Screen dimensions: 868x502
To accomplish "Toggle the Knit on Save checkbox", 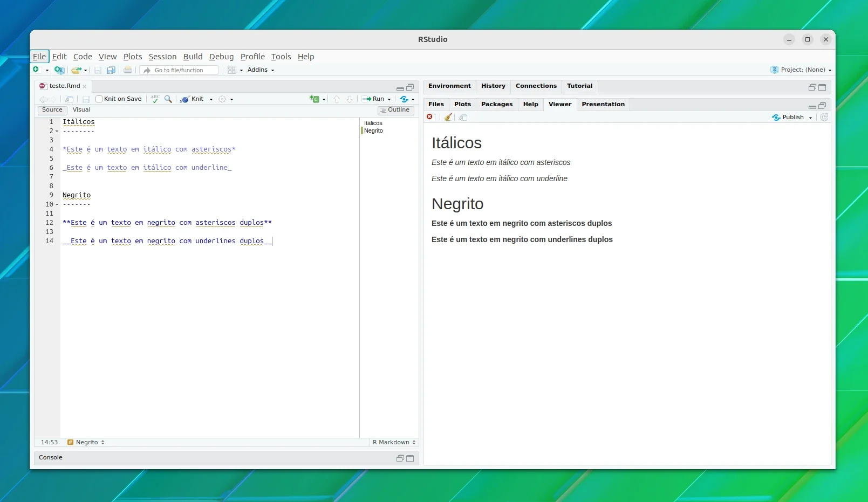I will click(99, 99).
